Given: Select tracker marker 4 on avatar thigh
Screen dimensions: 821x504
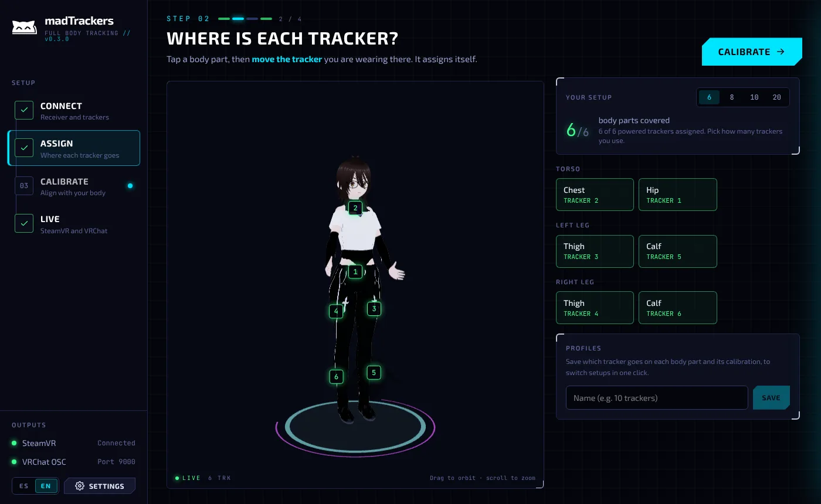Looking at the screenshot, I should [336, 311].
